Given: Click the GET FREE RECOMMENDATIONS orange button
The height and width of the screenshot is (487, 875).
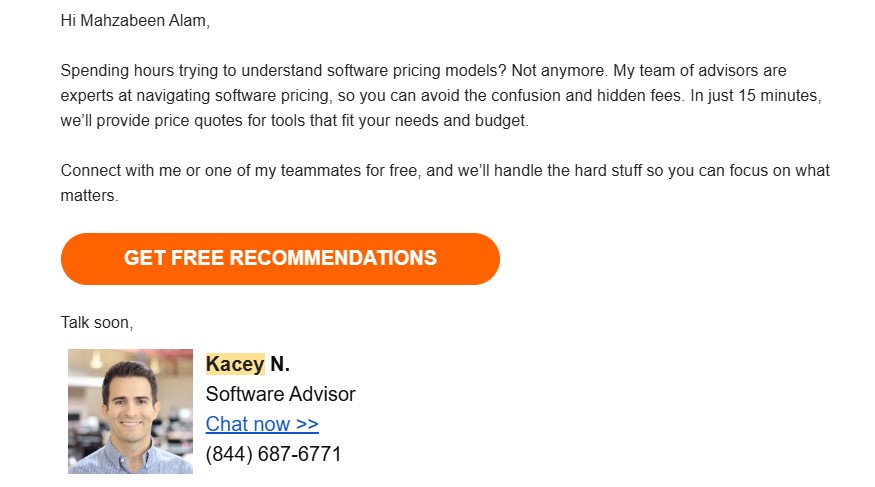Looking at the screenshot, I should (280, 259).
